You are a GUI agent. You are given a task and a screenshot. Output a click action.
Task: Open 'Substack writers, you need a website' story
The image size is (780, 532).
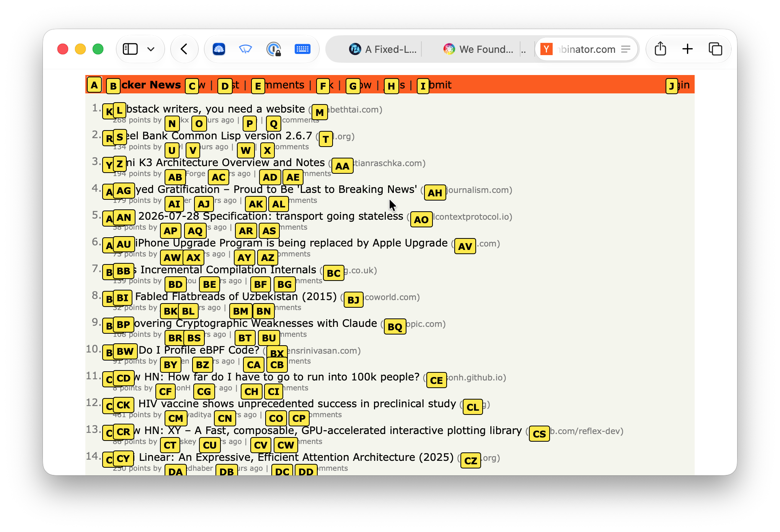click(x=210, y=109)
